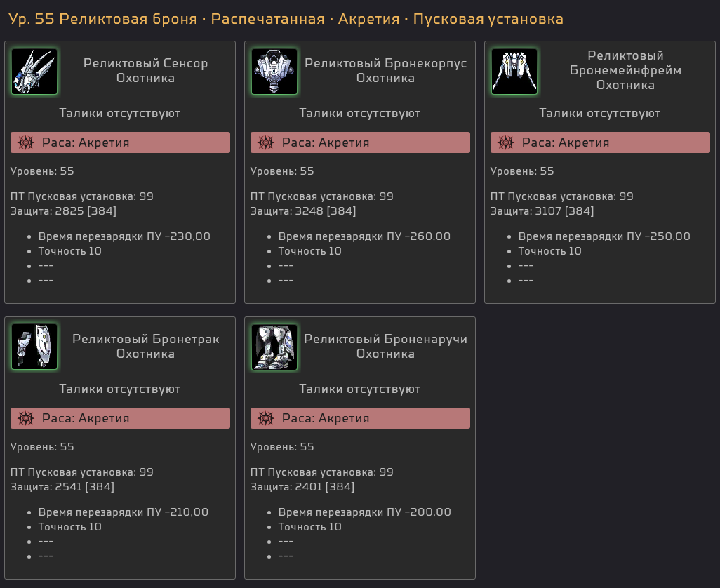
Task: Click ПТ Пусковая установка: 99 in Сенсор card
Action: click(81, 196)
